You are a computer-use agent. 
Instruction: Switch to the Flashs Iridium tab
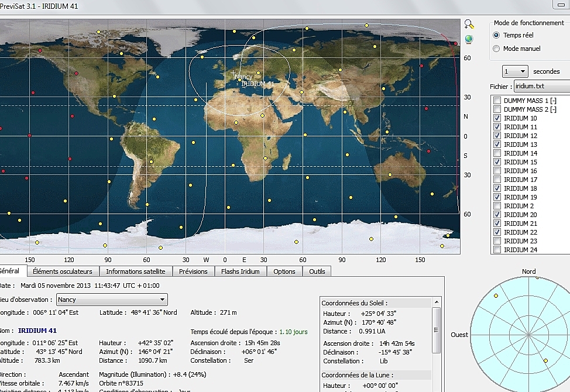[241, 271]
